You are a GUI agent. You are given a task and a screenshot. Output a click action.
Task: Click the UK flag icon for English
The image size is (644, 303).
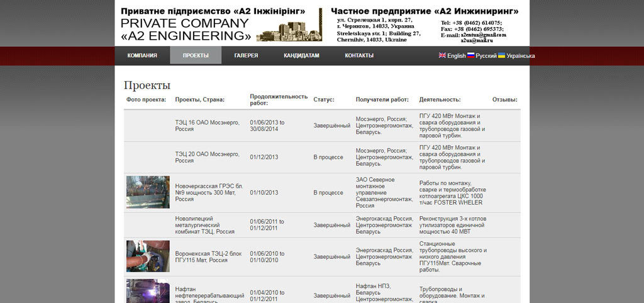click(442, 55)
